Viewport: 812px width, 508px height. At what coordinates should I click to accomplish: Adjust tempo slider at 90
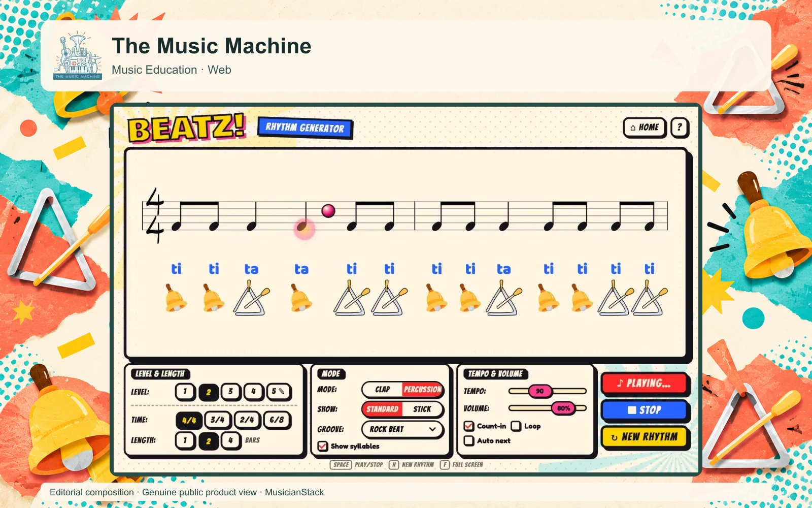pos(540,391)
